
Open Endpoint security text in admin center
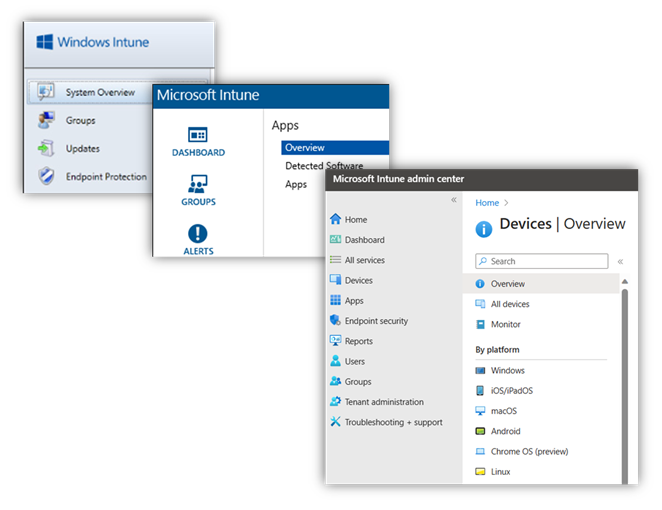[x=376, y=321]
